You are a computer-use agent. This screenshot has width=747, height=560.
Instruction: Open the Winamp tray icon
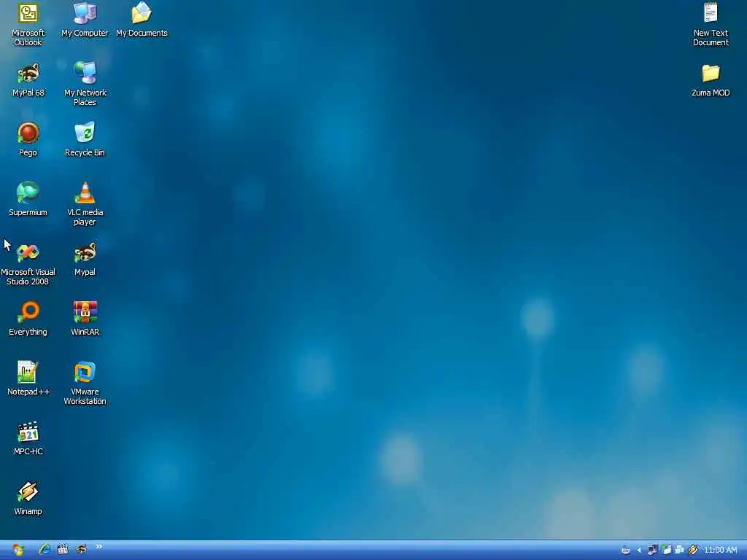pyautogui.click(x=693, y=550)
